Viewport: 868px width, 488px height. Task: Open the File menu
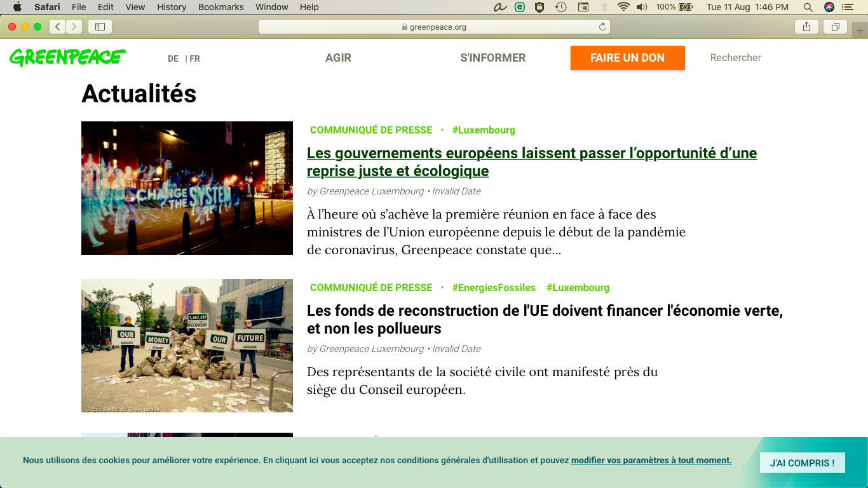tap(79, 7)
